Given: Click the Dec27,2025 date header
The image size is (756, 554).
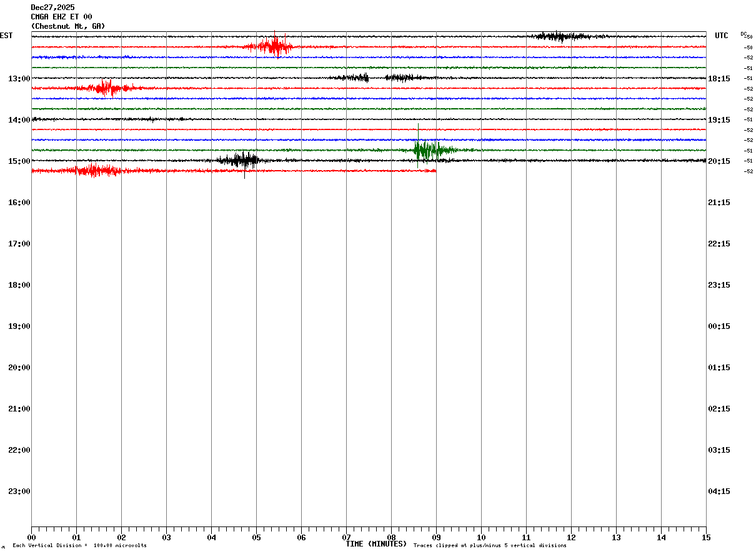Looking at the screenshot, I should point(52,8).
